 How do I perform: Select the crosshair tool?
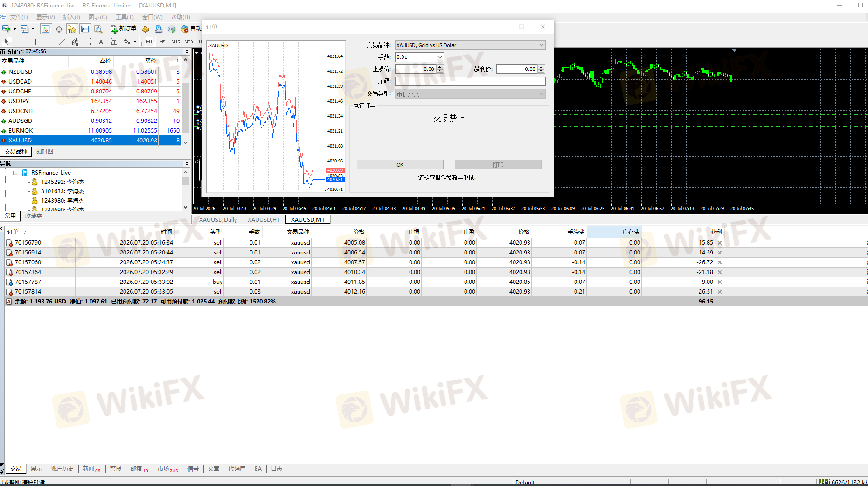pos(20,42)
